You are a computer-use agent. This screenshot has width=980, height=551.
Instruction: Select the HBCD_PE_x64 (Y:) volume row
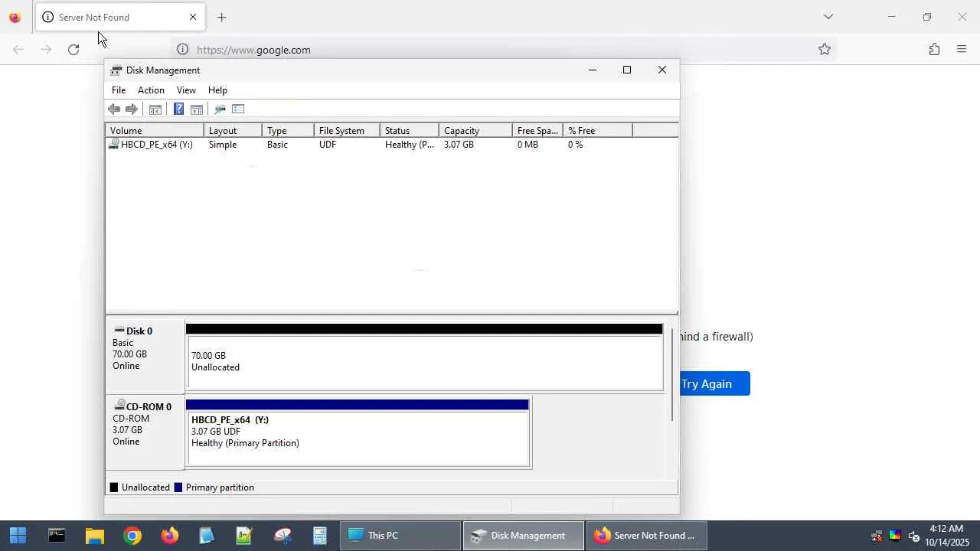391,145
